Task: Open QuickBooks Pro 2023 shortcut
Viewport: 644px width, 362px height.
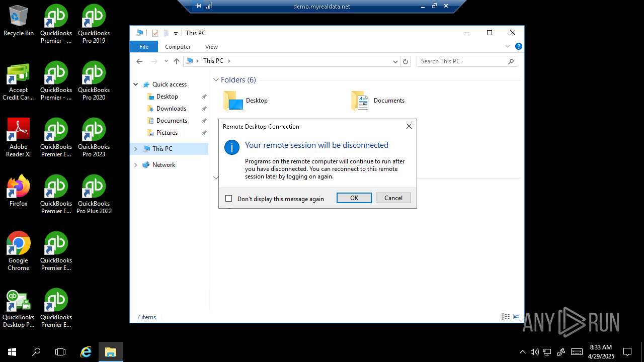Action: coord(94,138)
